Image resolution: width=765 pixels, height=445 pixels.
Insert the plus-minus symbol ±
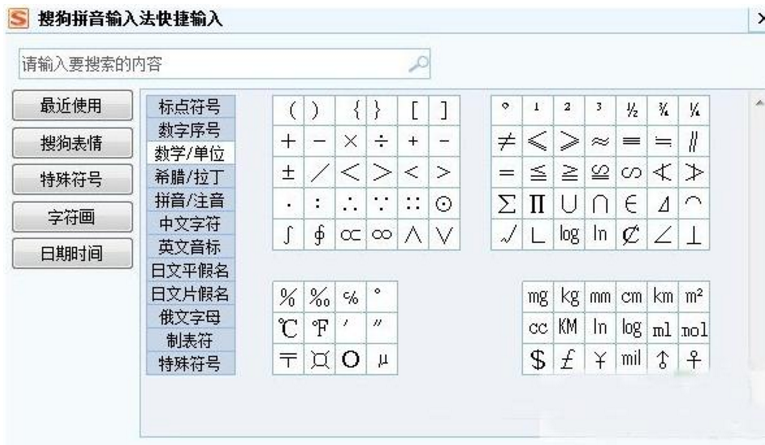288,172
